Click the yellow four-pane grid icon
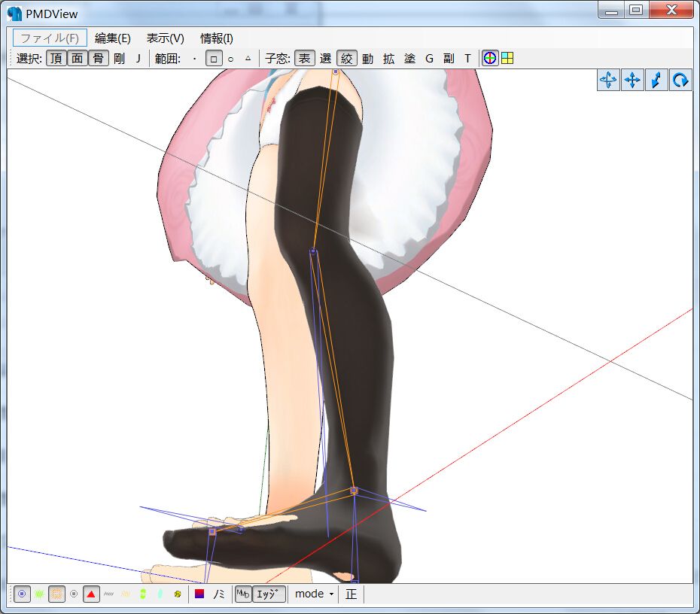 (507, 58)
